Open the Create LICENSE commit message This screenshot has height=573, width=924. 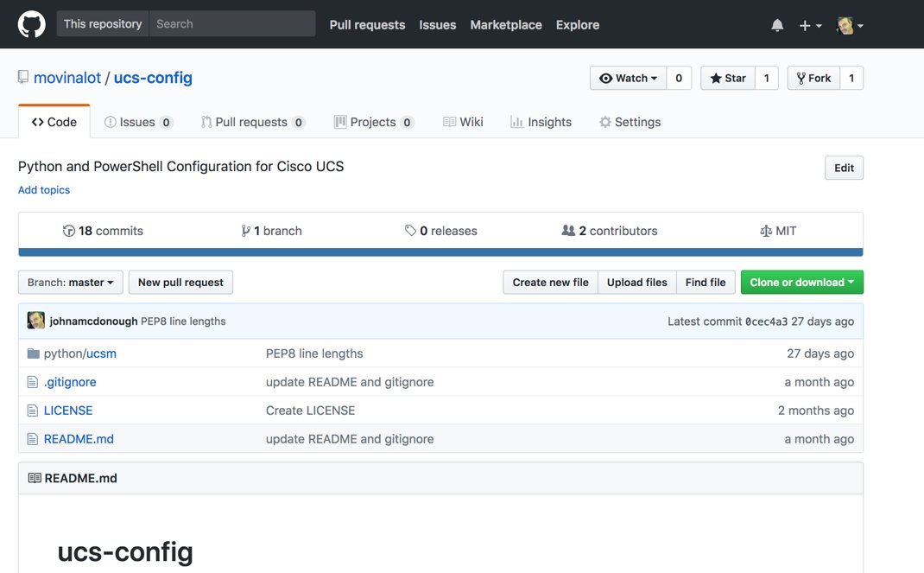point(311,411)
